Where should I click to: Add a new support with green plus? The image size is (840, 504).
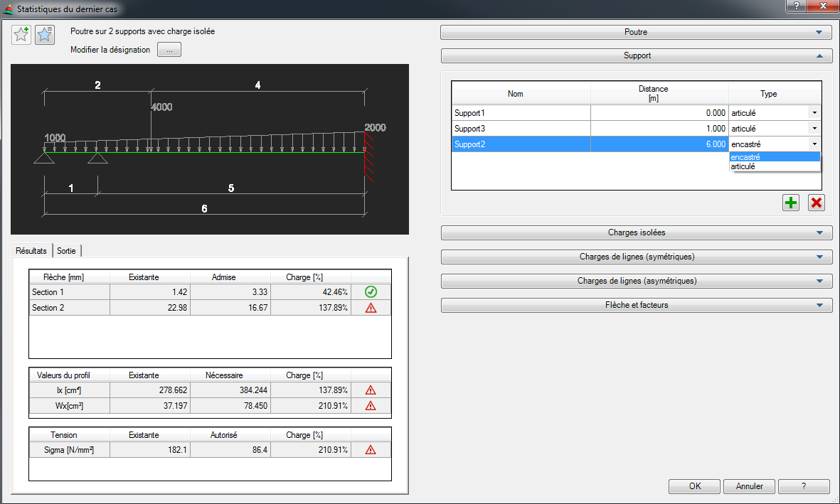click(x=791, y=203)
